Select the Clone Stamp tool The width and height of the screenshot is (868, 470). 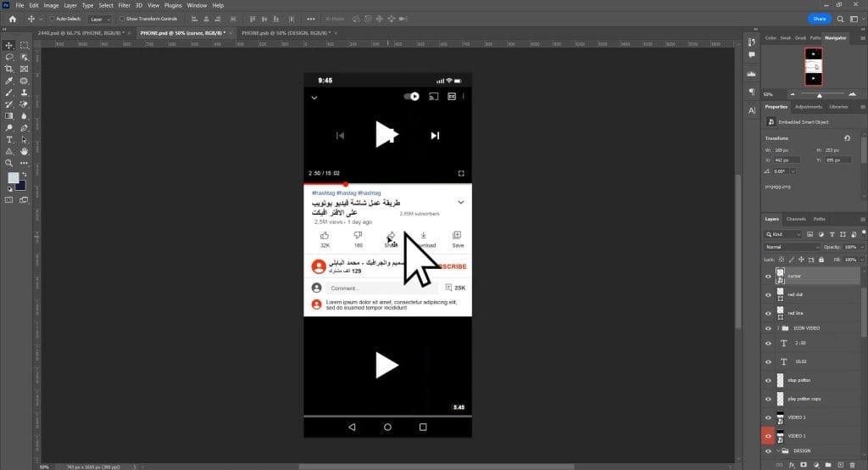pyautogui.click(x=25, y=92)
